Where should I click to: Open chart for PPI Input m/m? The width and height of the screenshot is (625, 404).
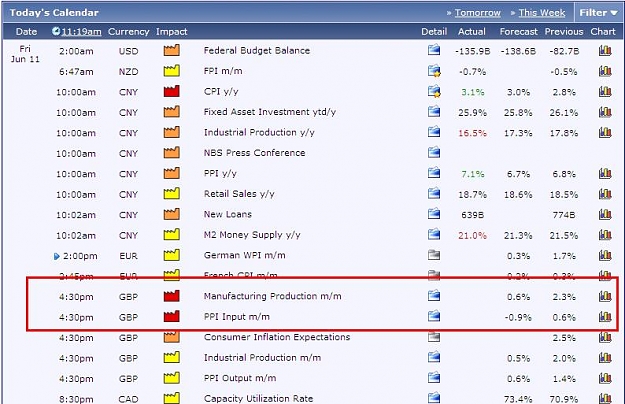(605, 317)
